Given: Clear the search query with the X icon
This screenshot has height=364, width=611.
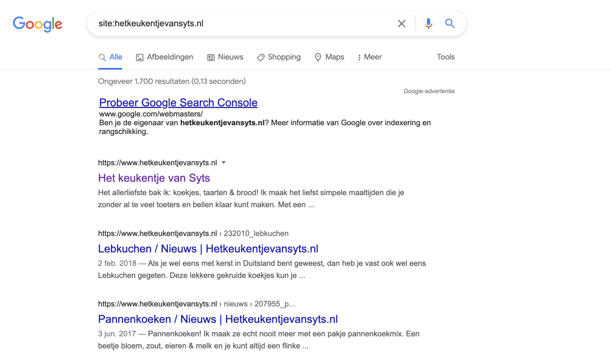Looking at the screenshot, I should coord(401,23).
